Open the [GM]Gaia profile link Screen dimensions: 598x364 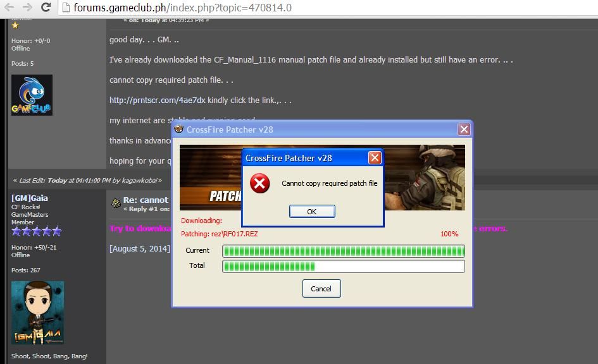[x=30, y=198]
